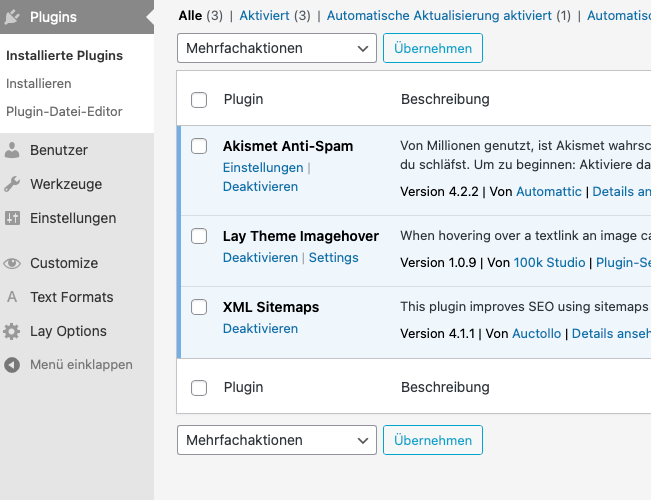
Task: Click the Benutzer user icon
Action: 12,150
